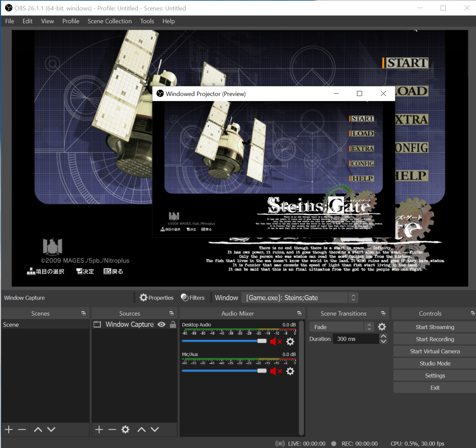Viewport: 476px width, 448px height.
Task: Open the File menu
Action: pyautogui.click(x=10, y=21)
